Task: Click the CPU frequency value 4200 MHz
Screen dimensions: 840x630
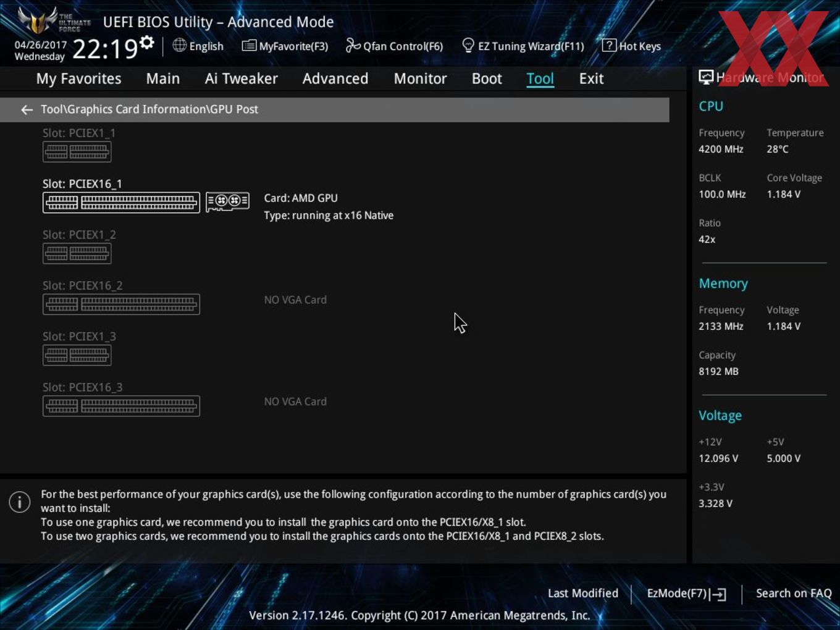Action: [x=721, y=149]
